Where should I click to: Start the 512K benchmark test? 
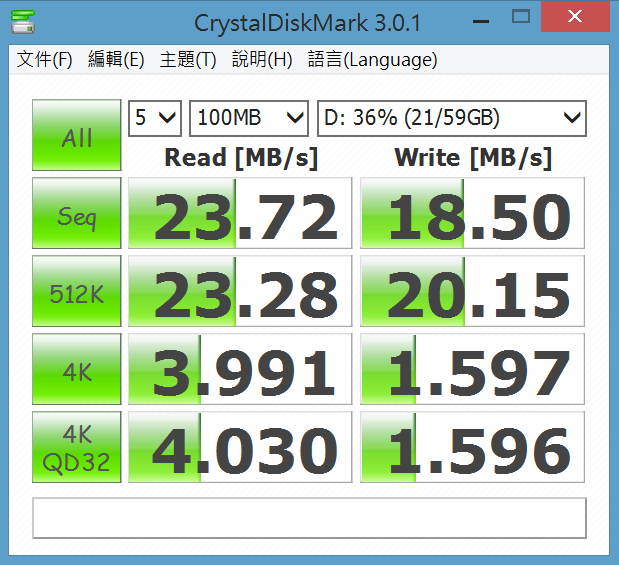(77, 291)
